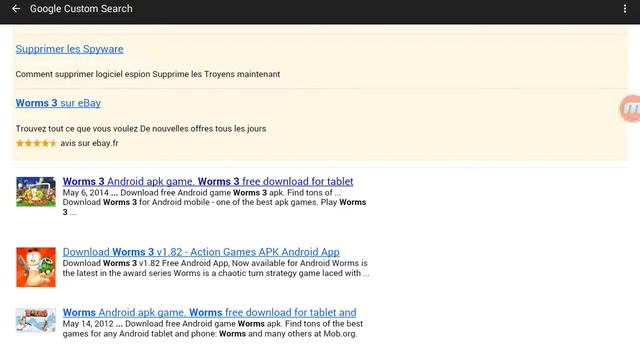Click 'avis sur ebay.fr' text
This screenshot has height=360, width=640.
[89, 143]
